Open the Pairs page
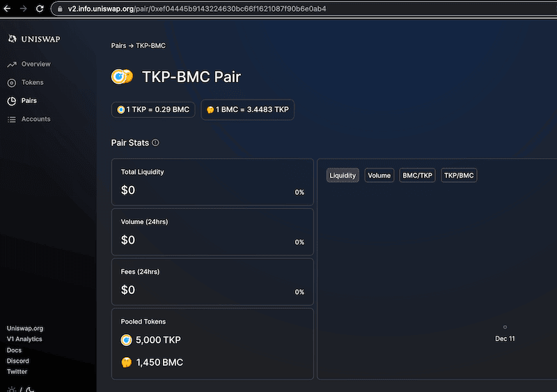 tap(29, 100)
